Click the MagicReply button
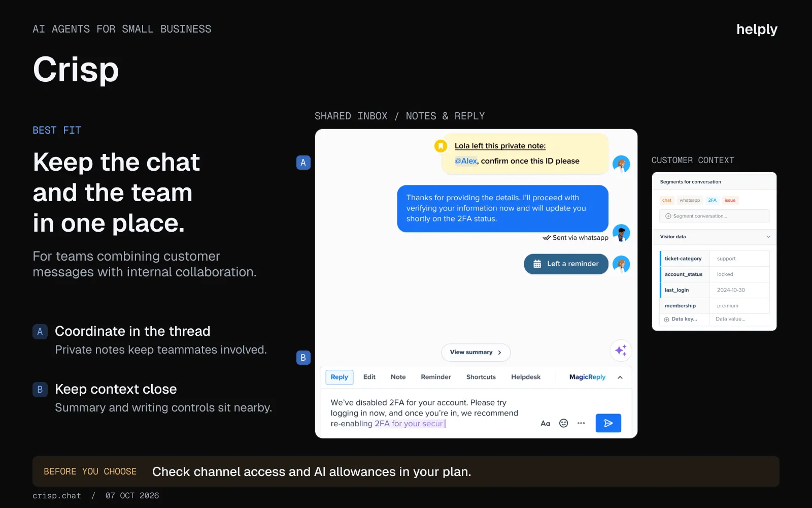The image size is (812, 508). tap(587, 377)
